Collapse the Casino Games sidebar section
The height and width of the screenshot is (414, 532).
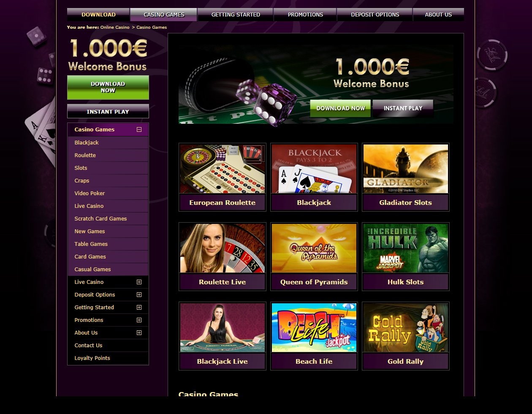pos(139,130)
